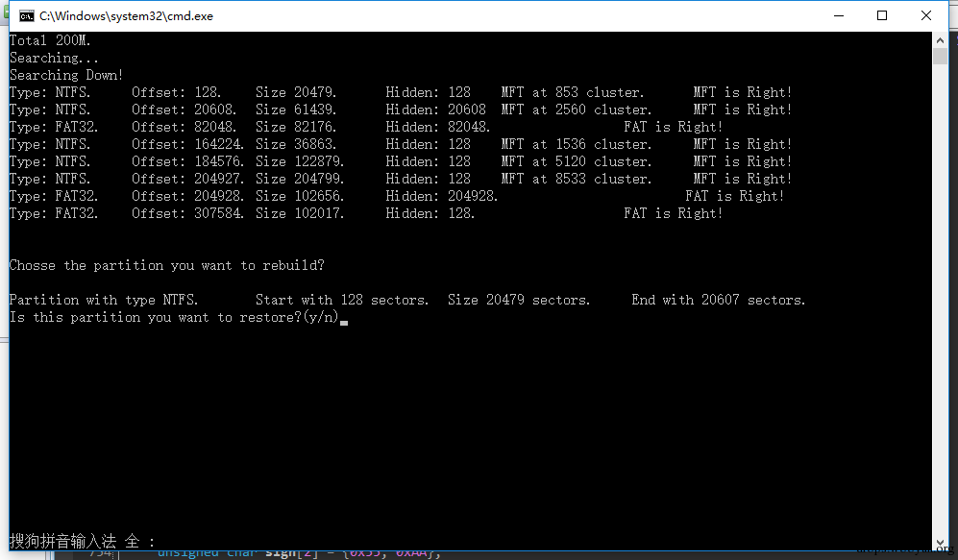This screenshot has height=560, width=958.
Task: Click 'Offset: 128.' in first NTFS row
Action: coord(177,92)
